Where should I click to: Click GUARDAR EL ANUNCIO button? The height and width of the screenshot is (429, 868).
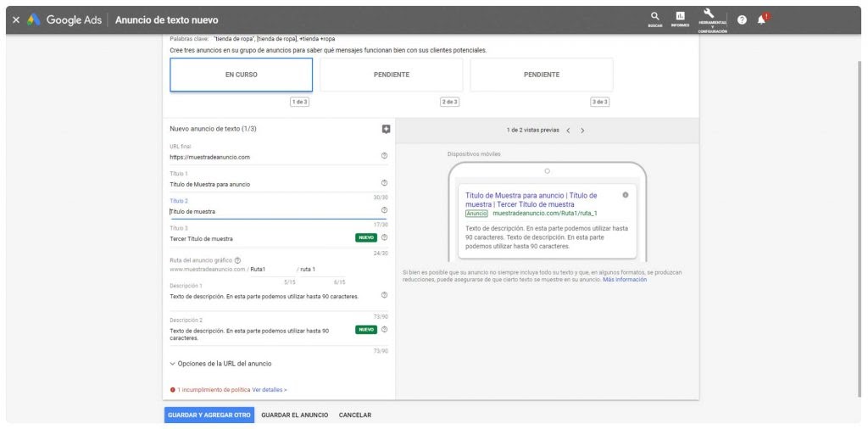pyautogui.click(x=294, y=415)
